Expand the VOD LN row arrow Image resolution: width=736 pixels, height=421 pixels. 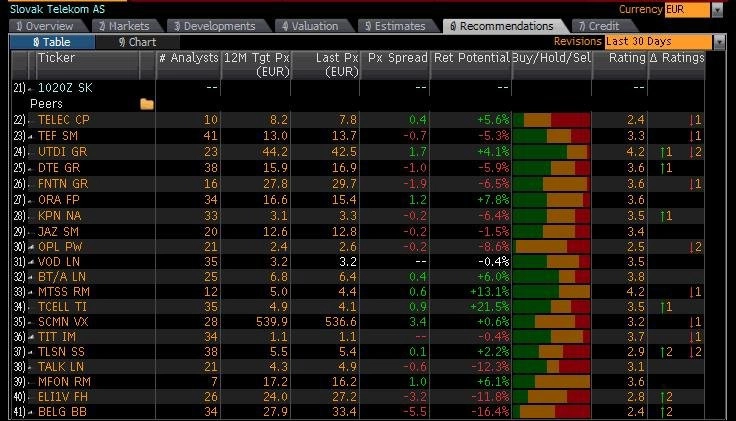[x=31, y=262]
